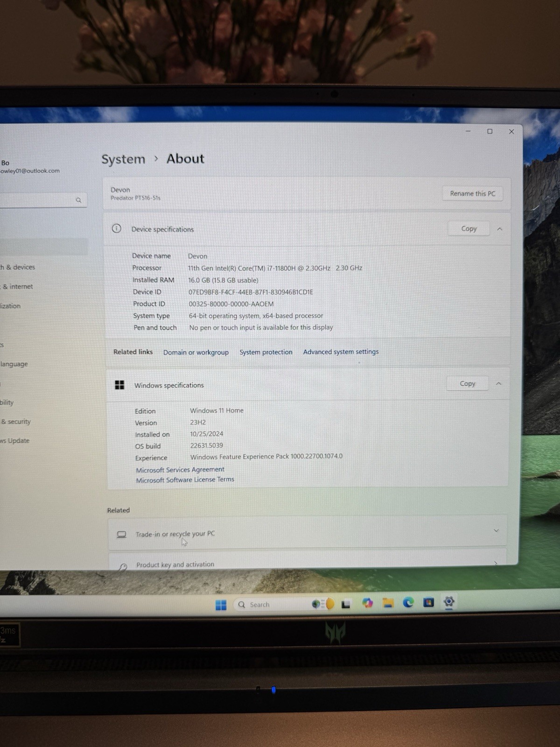The height and width of the screenshot is (747, 560).
Task: Go back to System in breadcrumb
Action: click(x=123, y=159)
